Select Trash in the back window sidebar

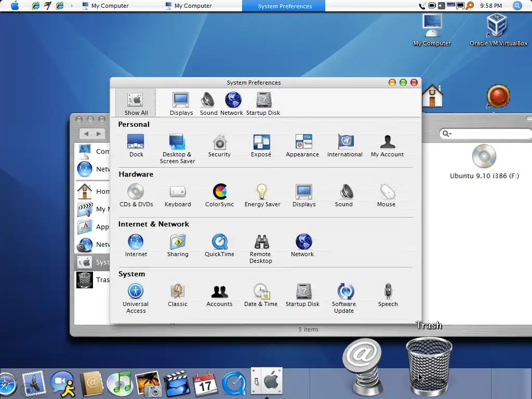92,280
